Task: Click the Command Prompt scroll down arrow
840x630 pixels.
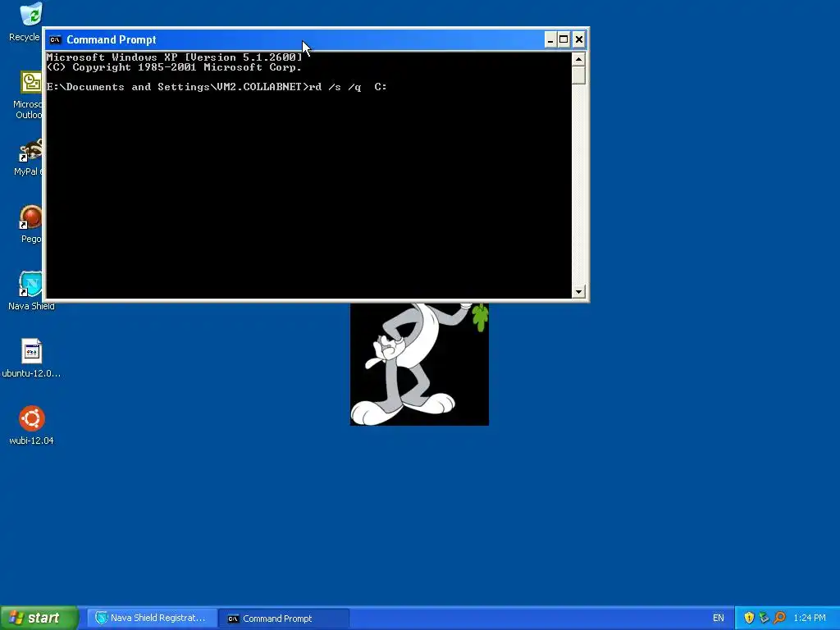Action: click(x=578, y=292)
